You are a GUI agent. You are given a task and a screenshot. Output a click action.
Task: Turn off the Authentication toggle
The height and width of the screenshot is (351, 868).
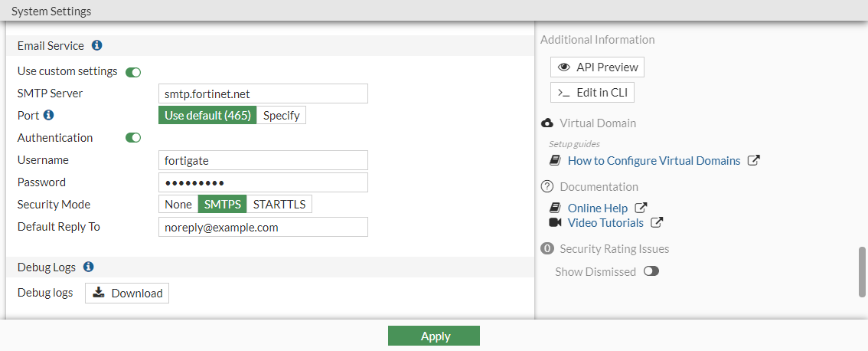[133, 138]
